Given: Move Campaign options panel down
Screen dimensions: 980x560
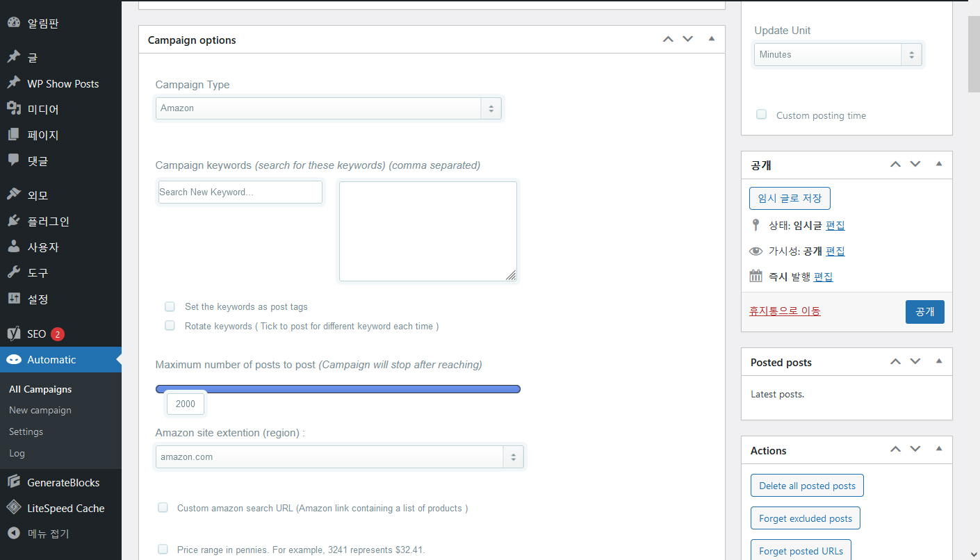Looking at the screenshot, I should click(x=688, y=40).
